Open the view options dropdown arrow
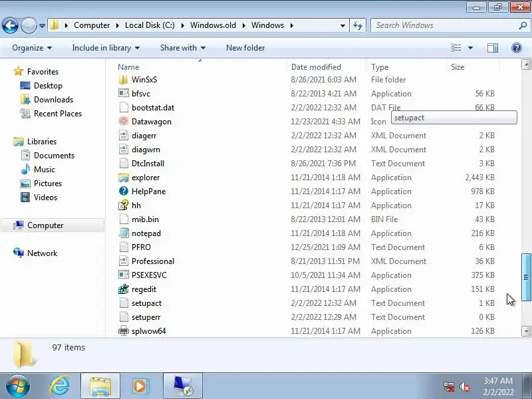532x399 pixels. (471, 48)
